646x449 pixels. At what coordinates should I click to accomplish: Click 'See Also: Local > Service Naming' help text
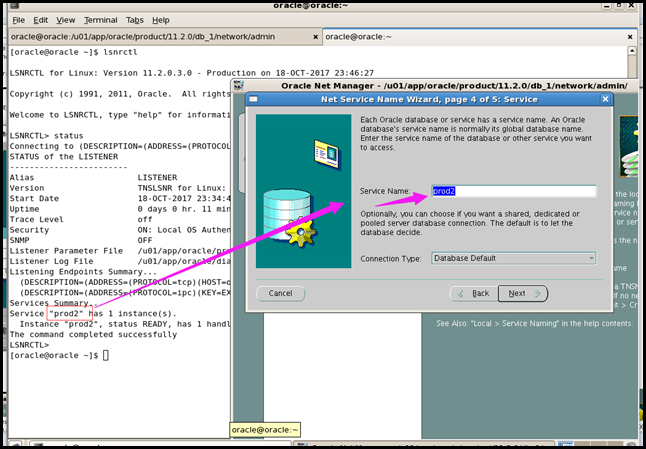coord(534,323)
